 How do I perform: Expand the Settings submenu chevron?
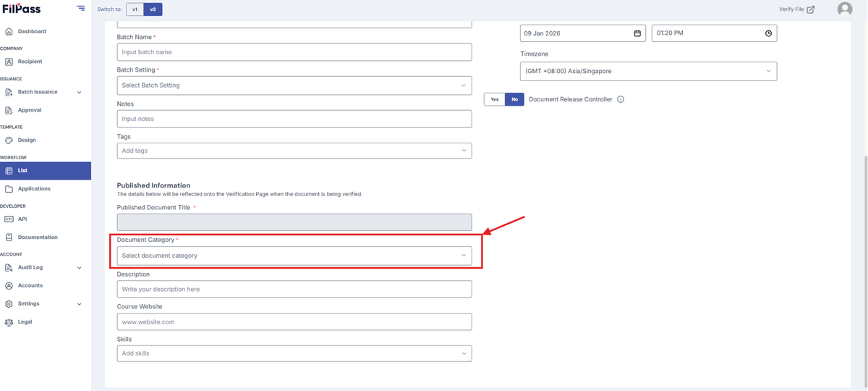[x=79, y=304]
